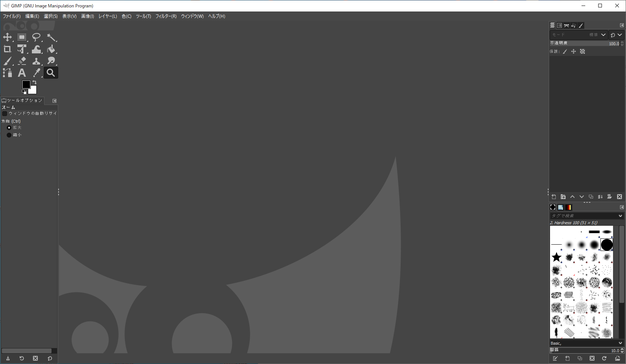Screen dimensions: 626x364
Task: Toggle lock position and size protection
Action: point(574,52)
